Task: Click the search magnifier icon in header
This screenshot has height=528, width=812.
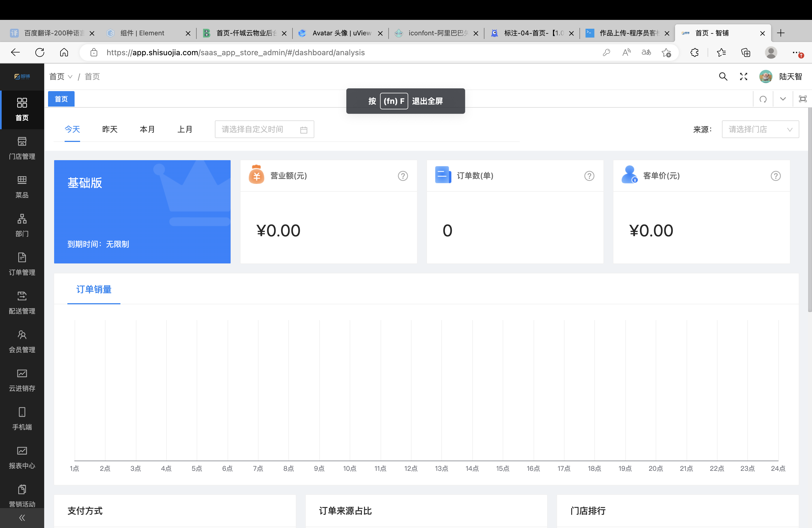Action: 723,76
